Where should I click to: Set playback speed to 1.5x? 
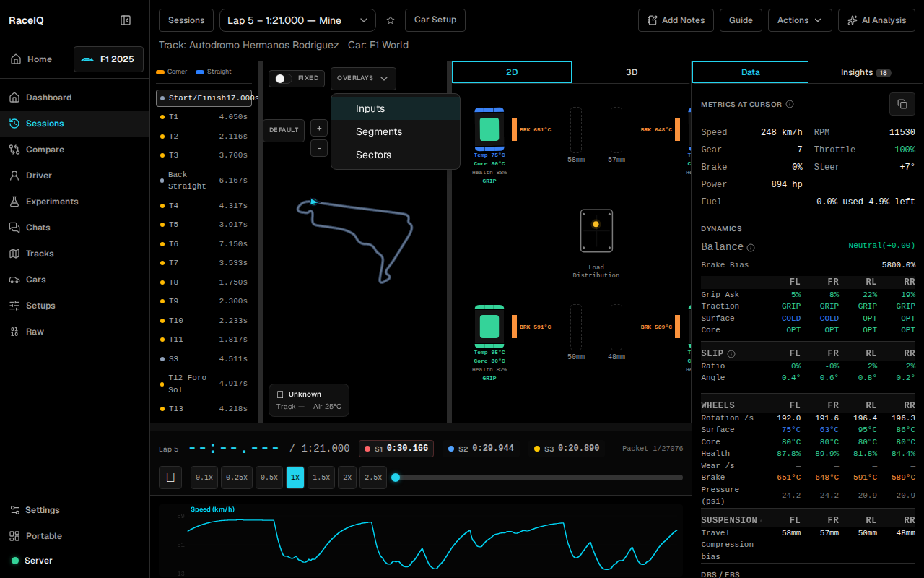[x=321, y=478]
